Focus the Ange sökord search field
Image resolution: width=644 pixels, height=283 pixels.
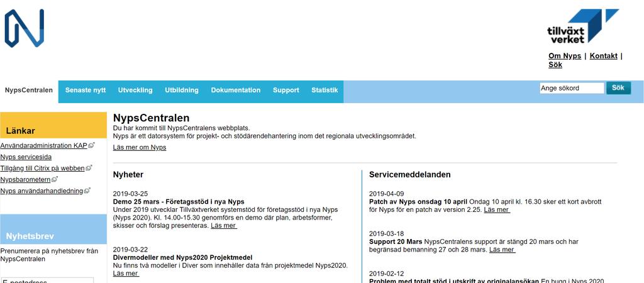pos(572,88)
